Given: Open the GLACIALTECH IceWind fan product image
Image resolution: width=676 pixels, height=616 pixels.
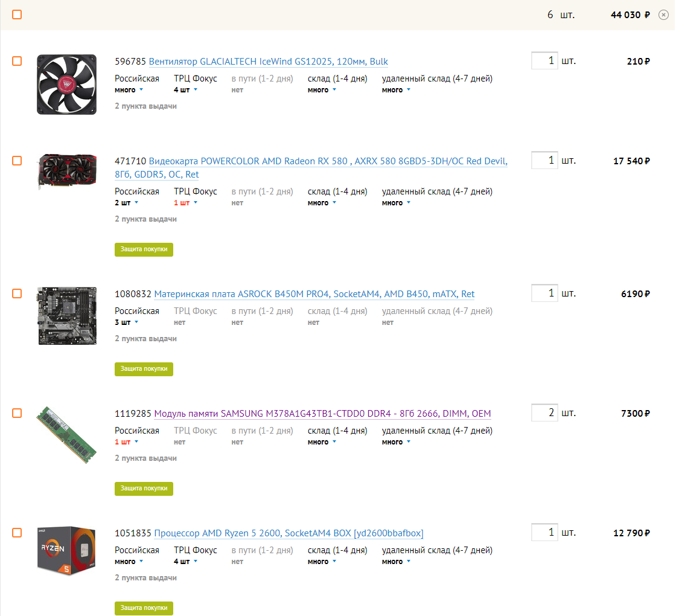Looking at the screenshot, I should click(x=67, y=85).
